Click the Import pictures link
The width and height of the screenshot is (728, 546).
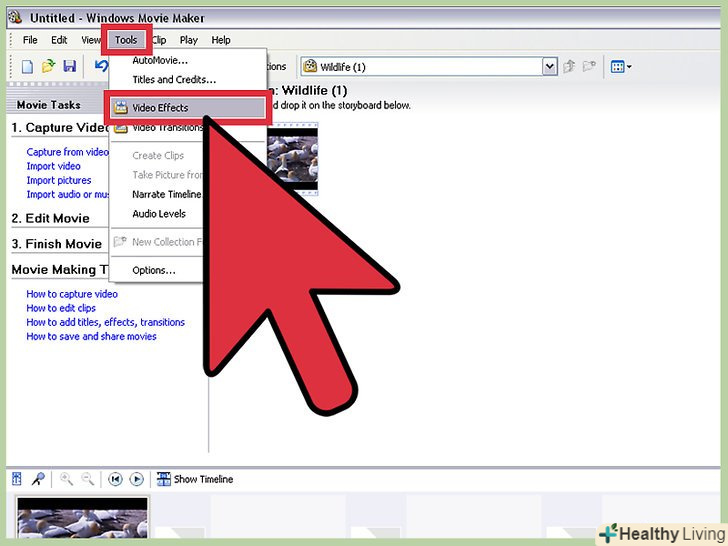[x=58, y=180]
